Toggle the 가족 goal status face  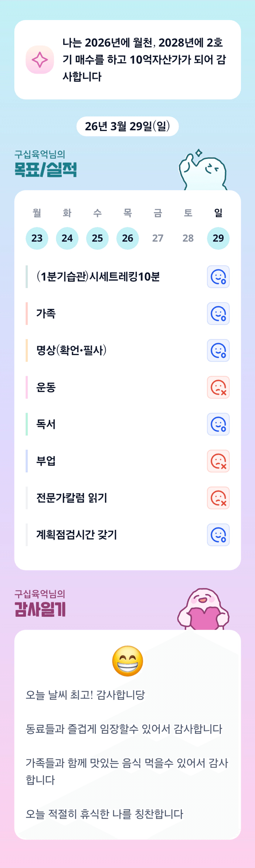(218, 313)
